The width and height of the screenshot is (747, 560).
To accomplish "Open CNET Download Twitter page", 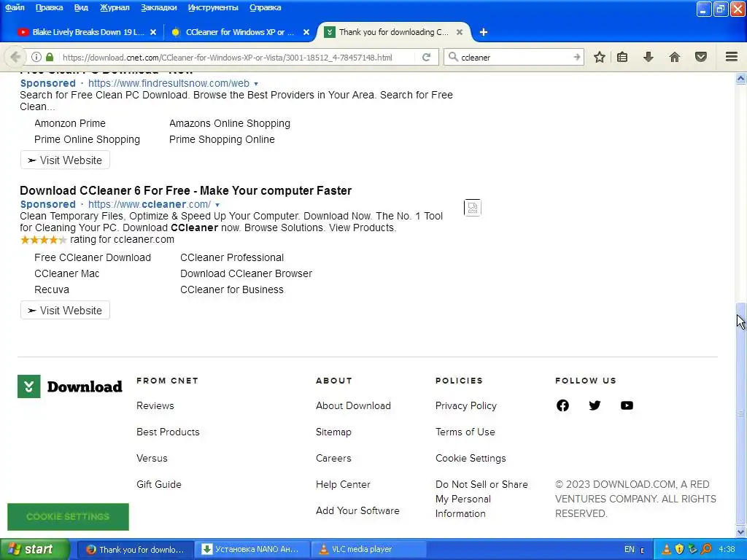I will 595,405.
